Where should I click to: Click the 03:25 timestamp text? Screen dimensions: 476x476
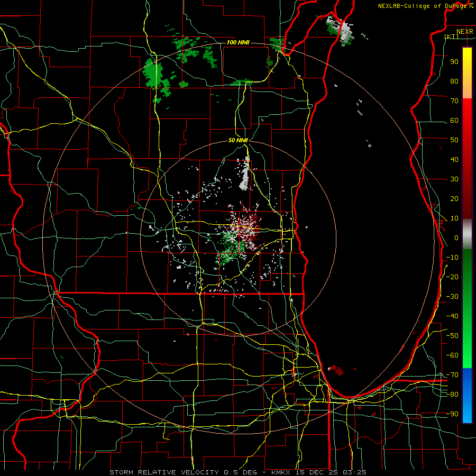pyautogui.click(x=355, y=472)
